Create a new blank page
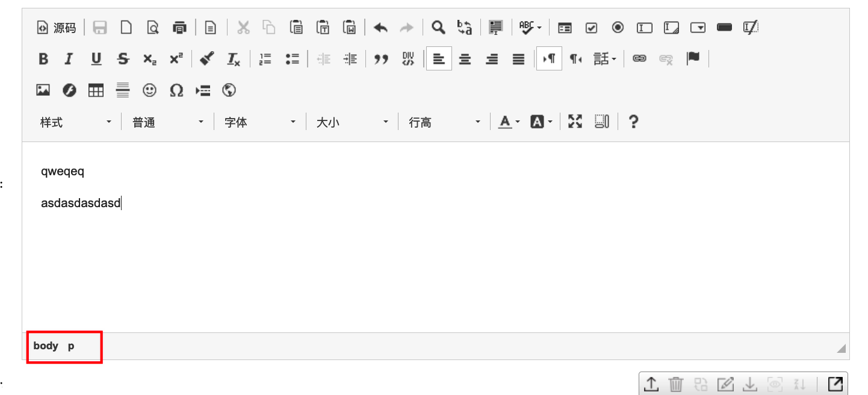Viewport: 868px width, 395px height. click(x=126, y=27)
